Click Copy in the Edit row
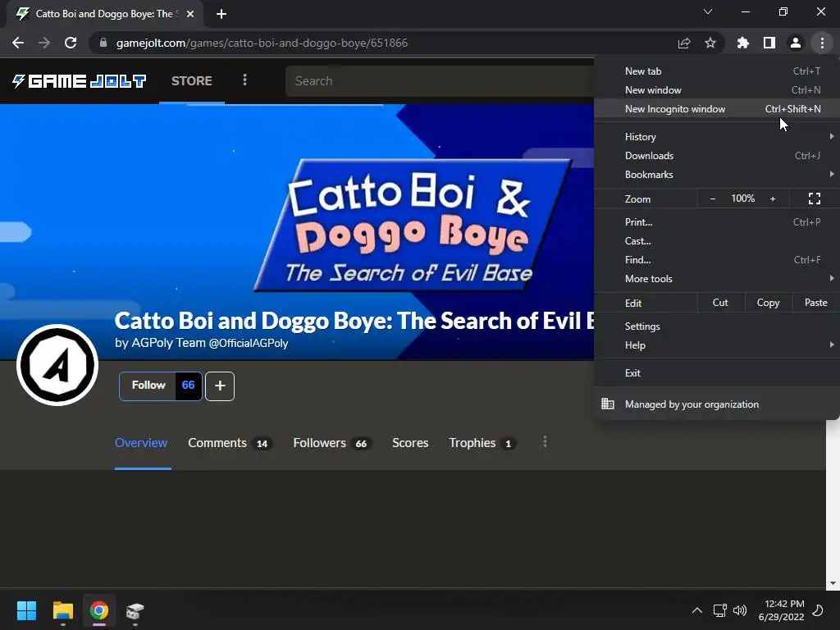Image resolution: width=840 pixels, height=630 pixels. tap(768, 303)
